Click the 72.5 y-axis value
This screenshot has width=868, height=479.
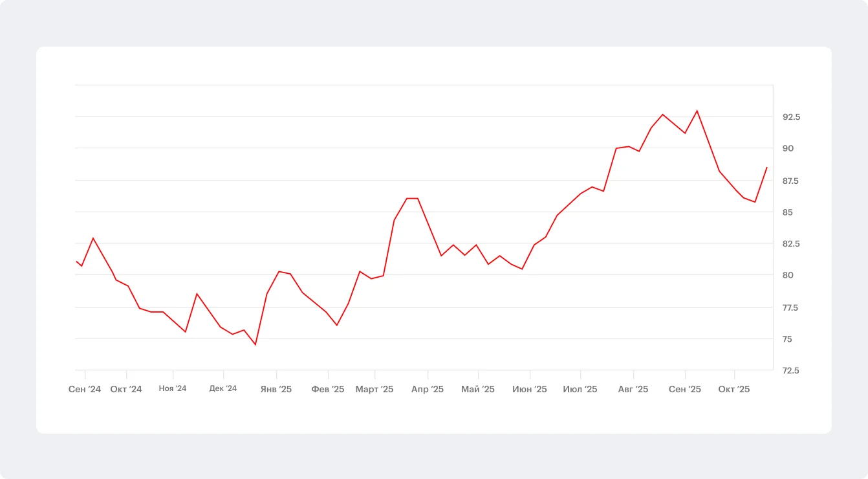pyautogui.click(x=792, y=371)
